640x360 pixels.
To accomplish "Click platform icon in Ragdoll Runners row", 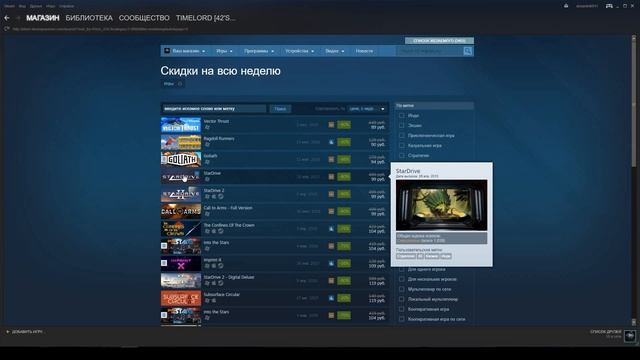I will [331, 142].
